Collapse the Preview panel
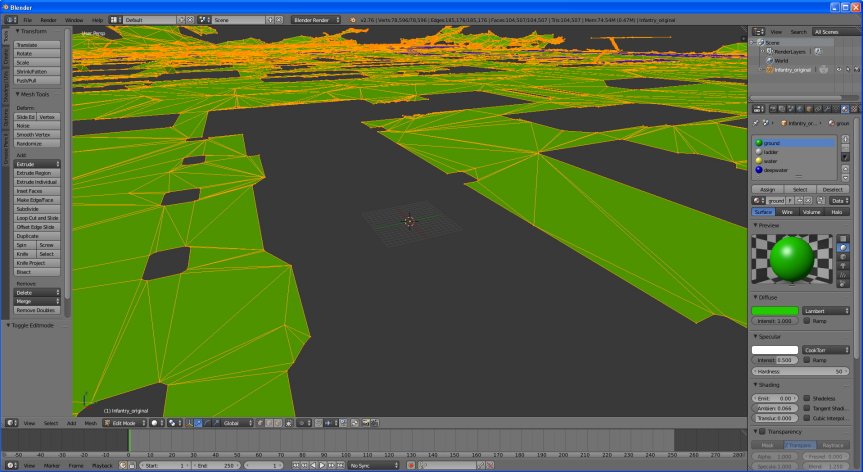Image resolution: width=863 pixels, height=472 pixels. click(x=766, y=226)
